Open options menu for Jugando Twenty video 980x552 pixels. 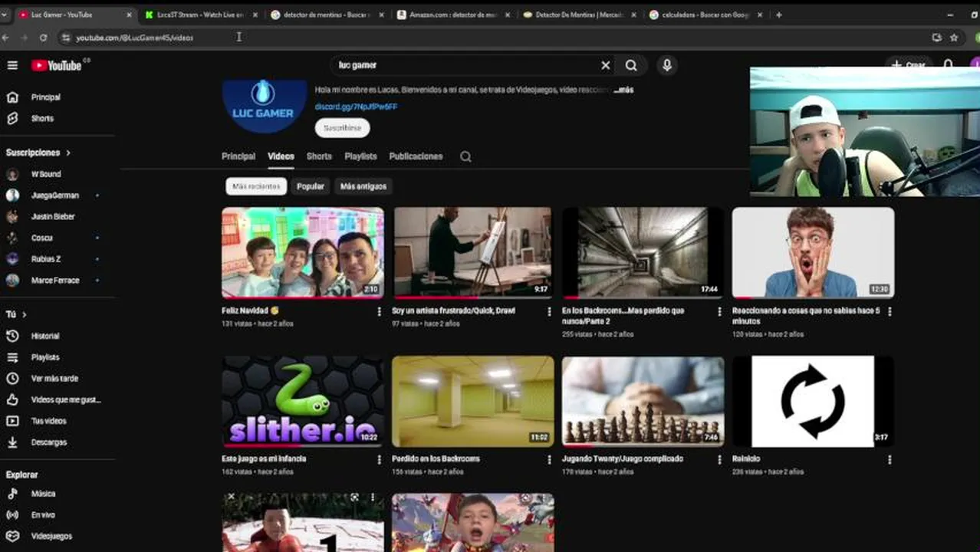719,460
